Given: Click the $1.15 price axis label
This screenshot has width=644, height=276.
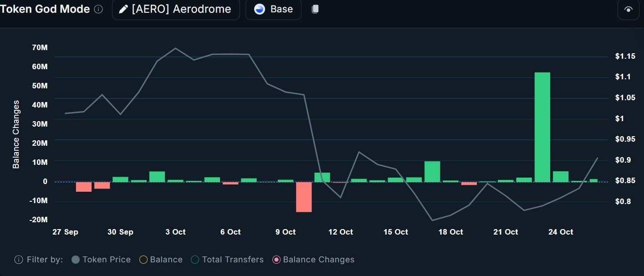Looking at the screenshot, I should pyautogui.click(x=625, y=56).
